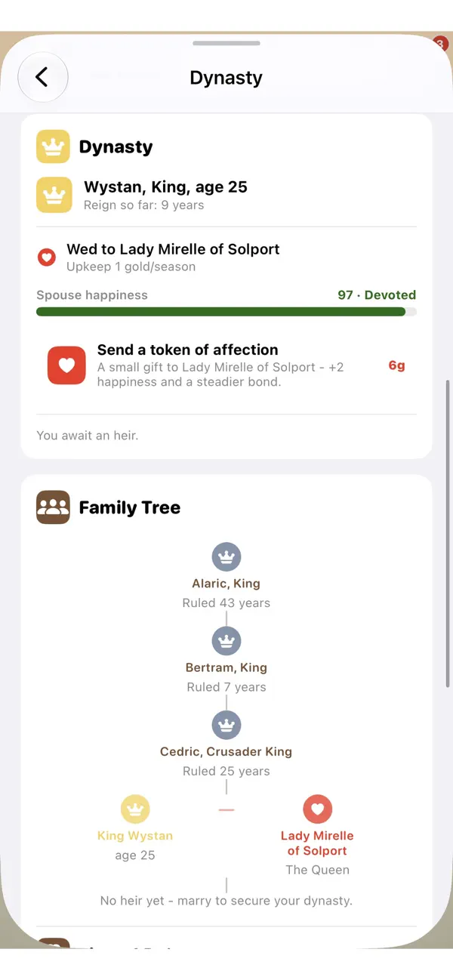This screenshot has height=980, width=453.
Task: Select the crown icon beside Wystan, King
Action: [54, 195]
